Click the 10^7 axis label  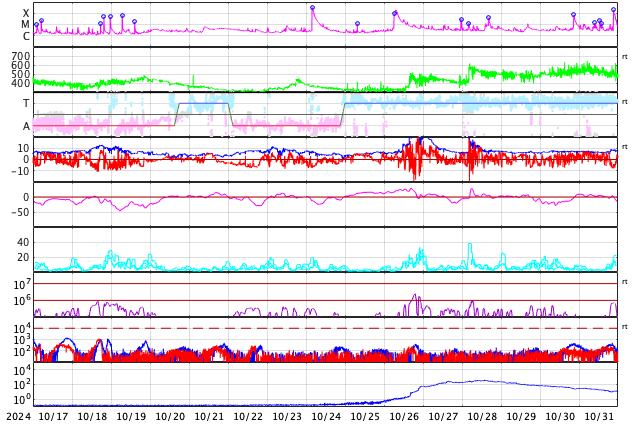pyautogui.click(x=22, y=284)
